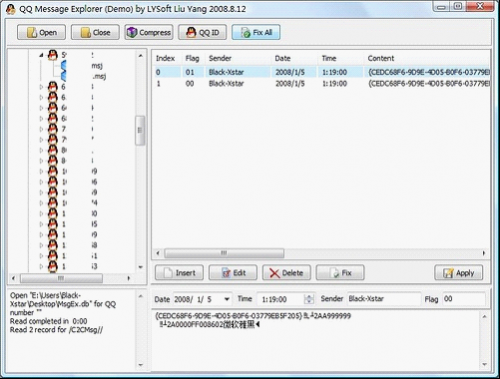Viewport: 500px width, 379px height.
Task: Click tree pane vertical scrollbar down arrow
Action: (141, 267)
